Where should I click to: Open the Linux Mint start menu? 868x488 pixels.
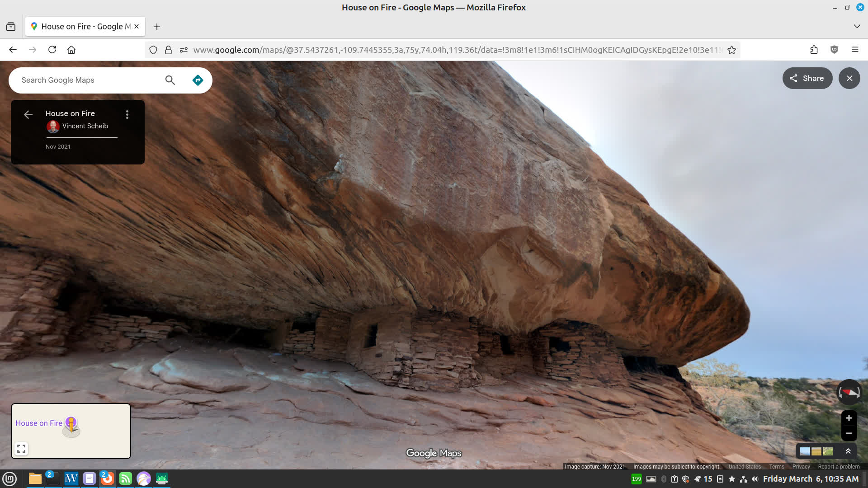point(9,479)
